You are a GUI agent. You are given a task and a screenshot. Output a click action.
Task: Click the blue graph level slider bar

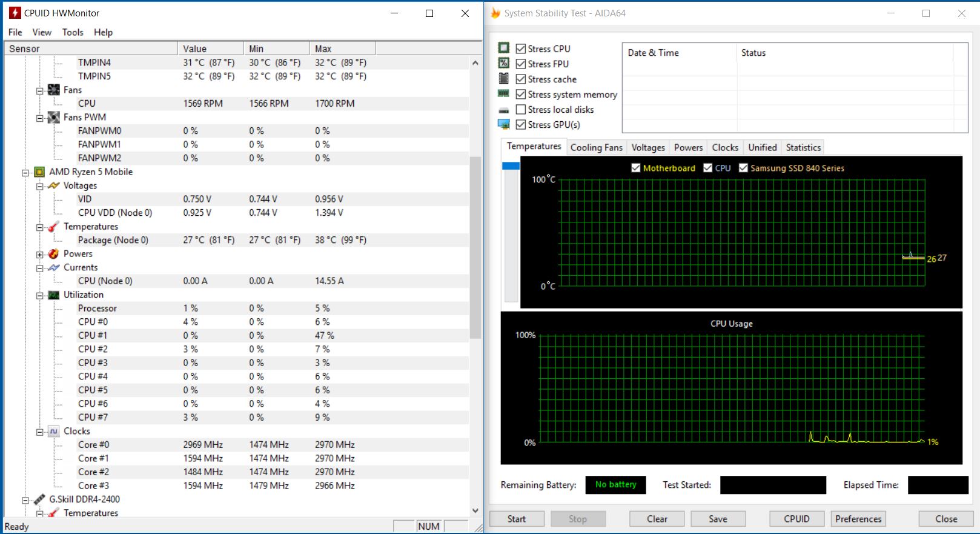pos(511,166)
